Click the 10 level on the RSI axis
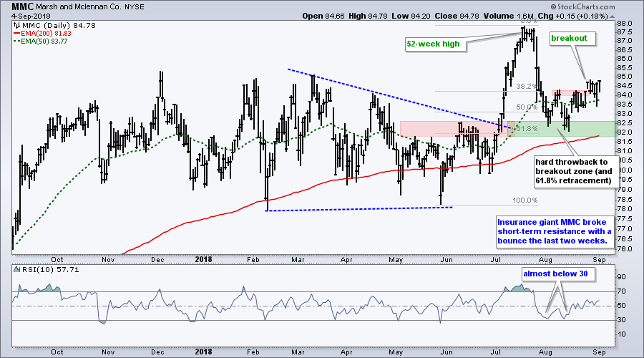This screenshot has height=358, width=644. coord(621,334)
